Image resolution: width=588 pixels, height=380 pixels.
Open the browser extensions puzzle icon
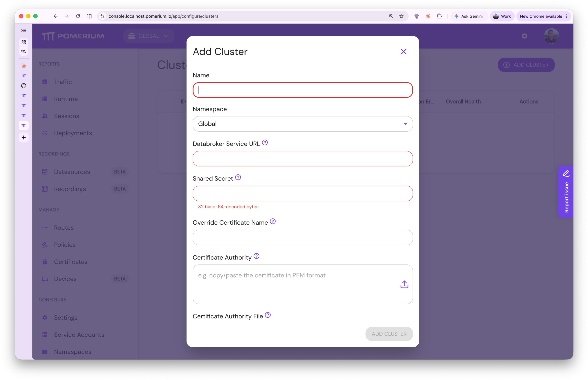(439, 16)
